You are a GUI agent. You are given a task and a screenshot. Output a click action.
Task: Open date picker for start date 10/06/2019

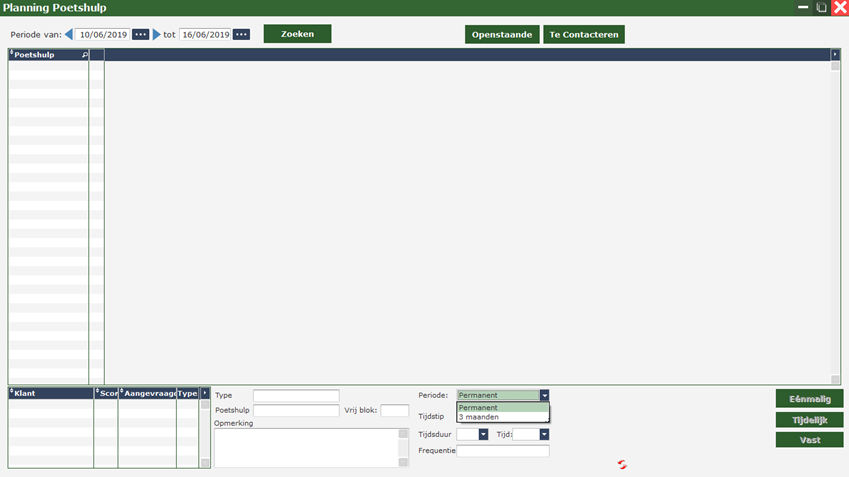[x=140, y=34]
